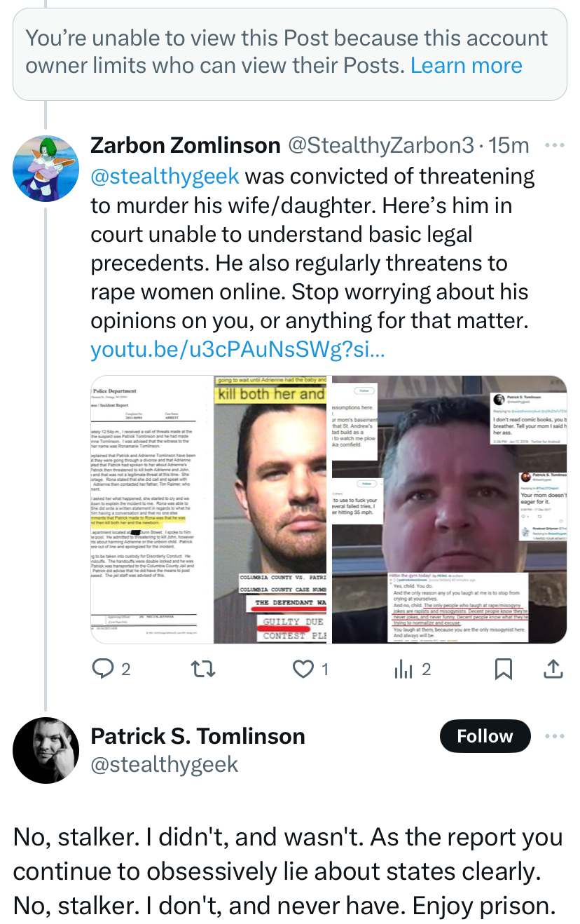Image resolution: width=580 pixels, height=924 pixels.
Task: Follow Patrick S. Tomlinson
Action: coord(485,736)
